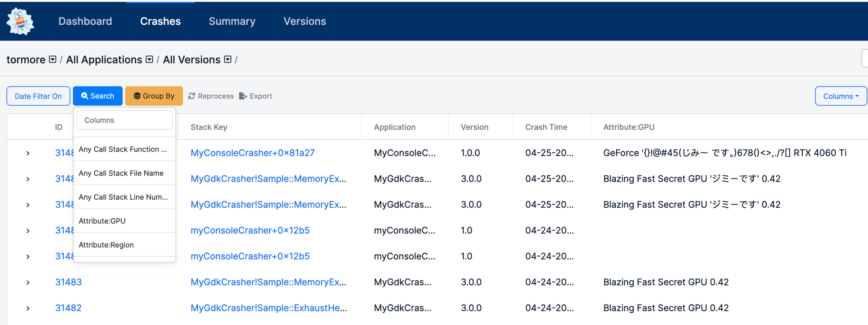Open the All Applications dropdown
Screen dimensions: 868x325
[149, 60]
